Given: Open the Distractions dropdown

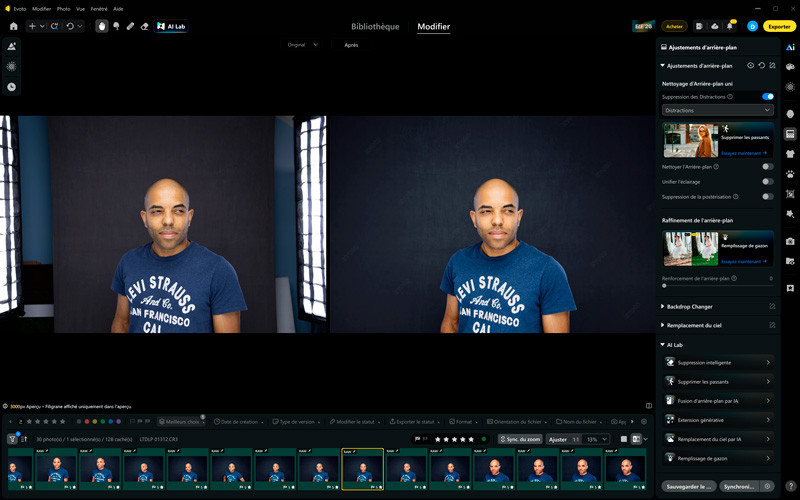Looking at the screenshot, I should (717, 110).
